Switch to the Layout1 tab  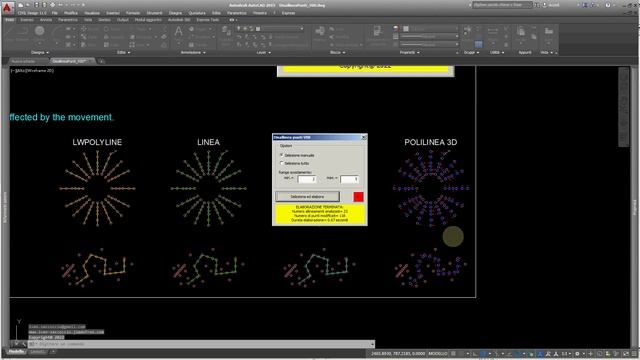coord(38,352)
